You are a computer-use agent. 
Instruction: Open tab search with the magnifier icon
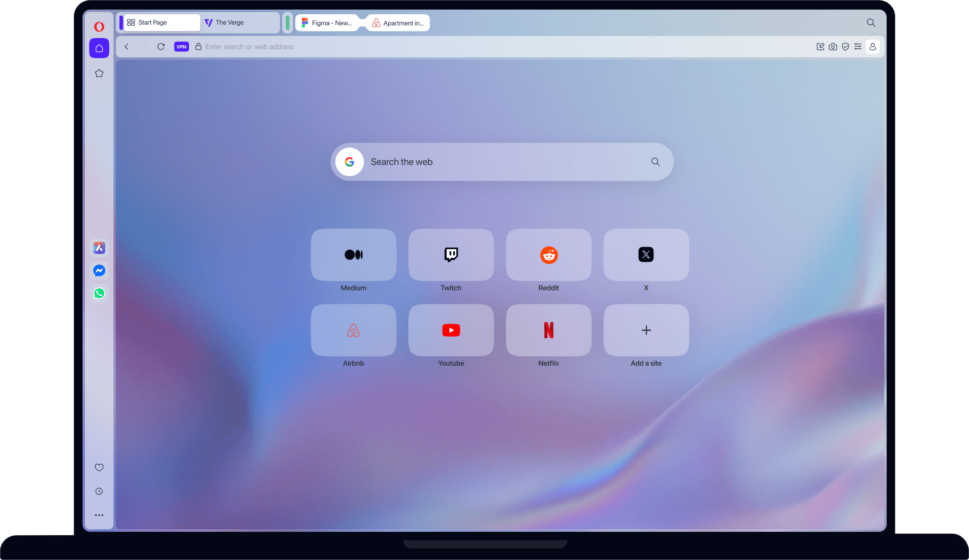871,22
